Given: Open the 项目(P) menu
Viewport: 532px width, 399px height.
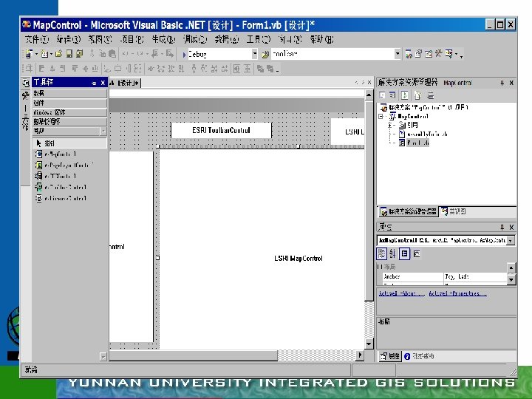Looking at the screenshot, I should (x=132, y=40).
